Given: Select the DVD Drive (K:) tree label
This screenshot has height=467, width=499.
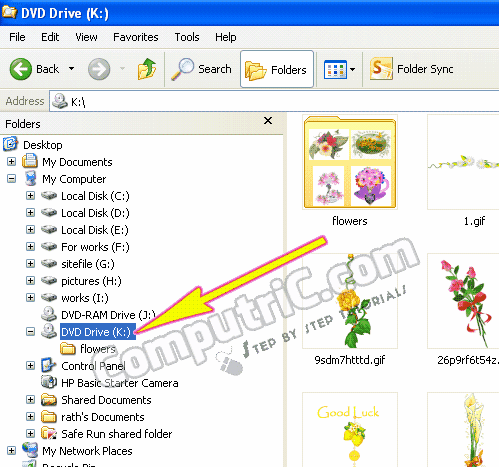Looking at the screenshot, I should point(98,332).
